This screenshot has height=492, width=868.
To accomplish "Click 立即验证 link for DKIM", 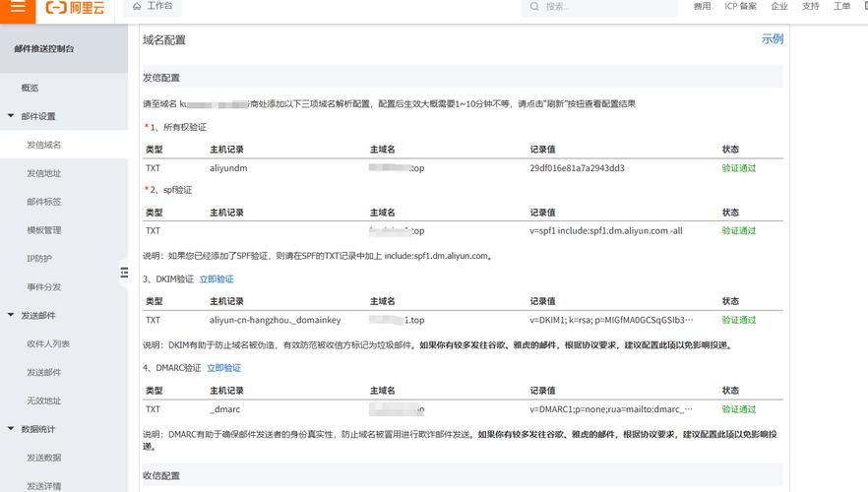I will (217, 279).
